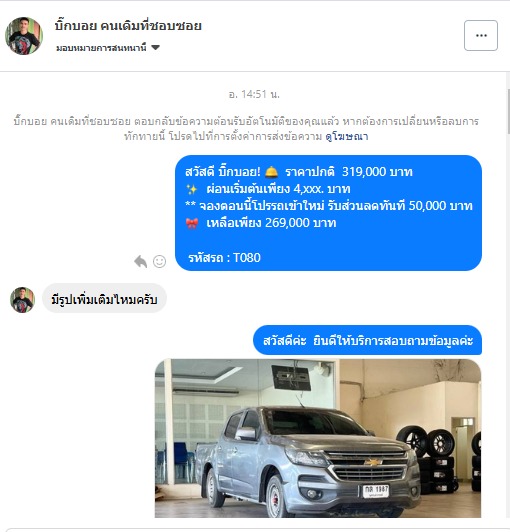Click the รหัสรถ : T080 text line
The height and width of the screenshot is (532, 510).
pyautogui.click(x=224, y=258)
